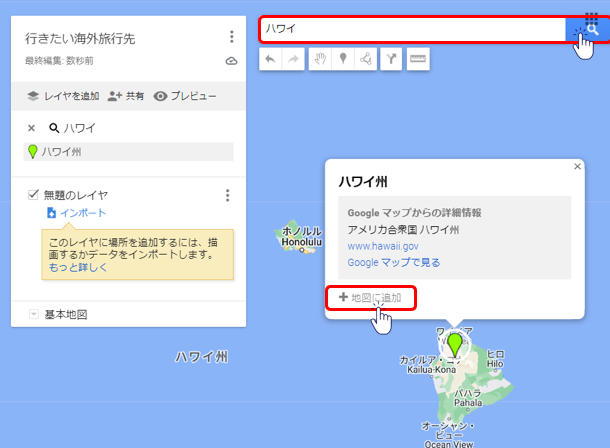The height and width of the screenshot is (448, 610).
Task: Close the ハワイ州 info popup
Action: [577, 166]
